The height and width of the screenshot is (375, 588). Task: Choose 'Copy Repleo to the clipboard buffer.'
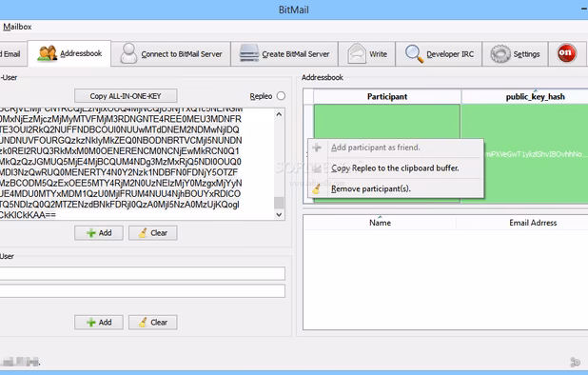[396, 168]
